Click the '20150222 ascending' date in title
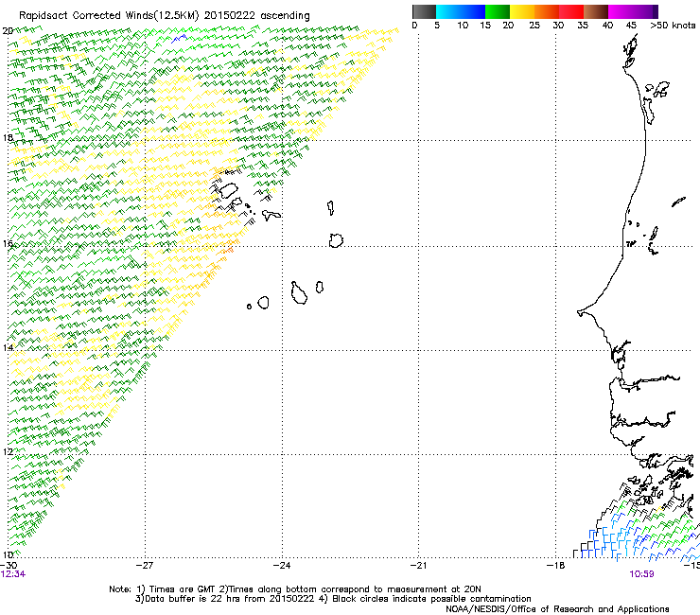 pos(256,15)
